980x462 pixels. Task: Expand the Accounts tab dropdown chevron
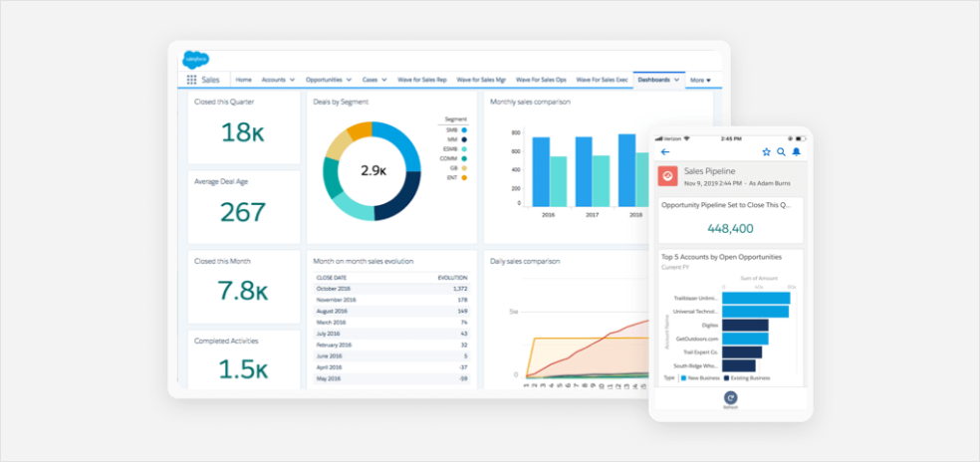pyautogui.click(x=292, y=80)
